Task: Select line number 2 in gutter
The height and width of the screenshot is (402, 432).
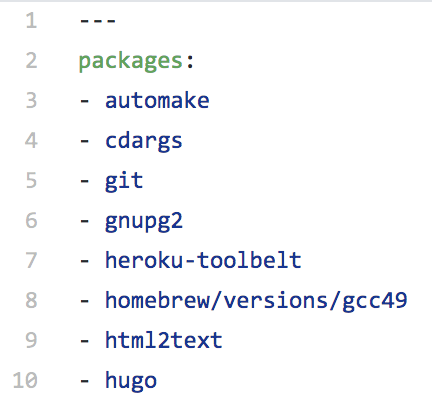Action: coord(31,61)
